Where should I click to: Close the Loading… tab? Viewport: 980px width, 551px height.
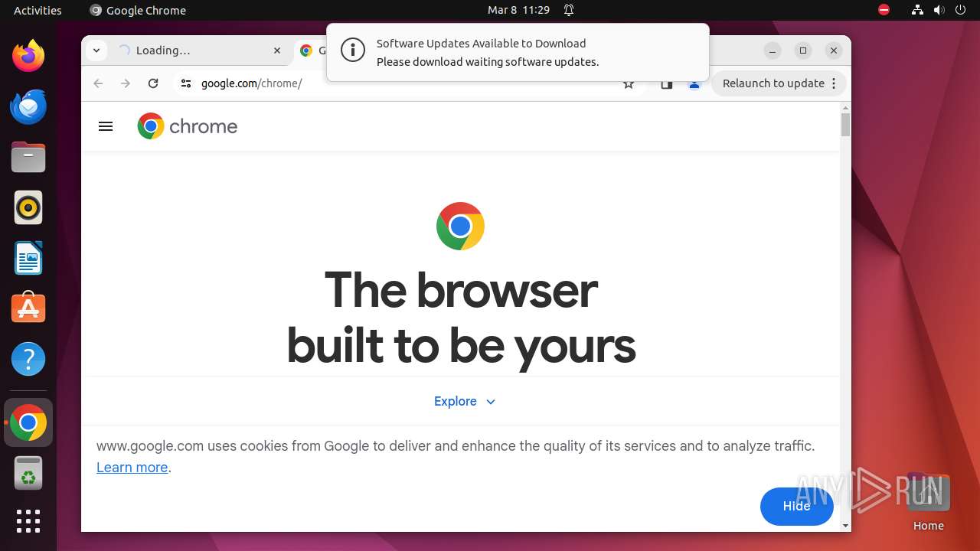277,51
